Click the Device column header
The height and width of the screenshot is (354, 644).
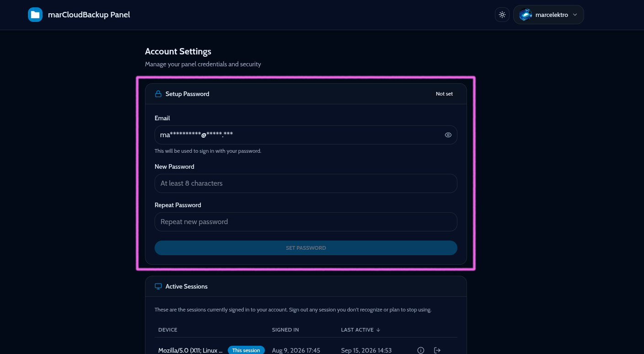coord(168,330)
